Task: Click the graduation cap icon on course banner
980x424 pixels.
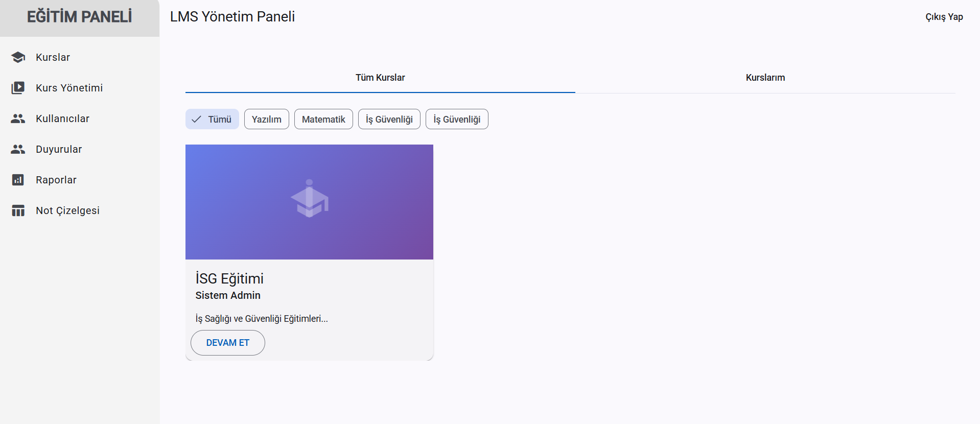Action: (309, 199)
